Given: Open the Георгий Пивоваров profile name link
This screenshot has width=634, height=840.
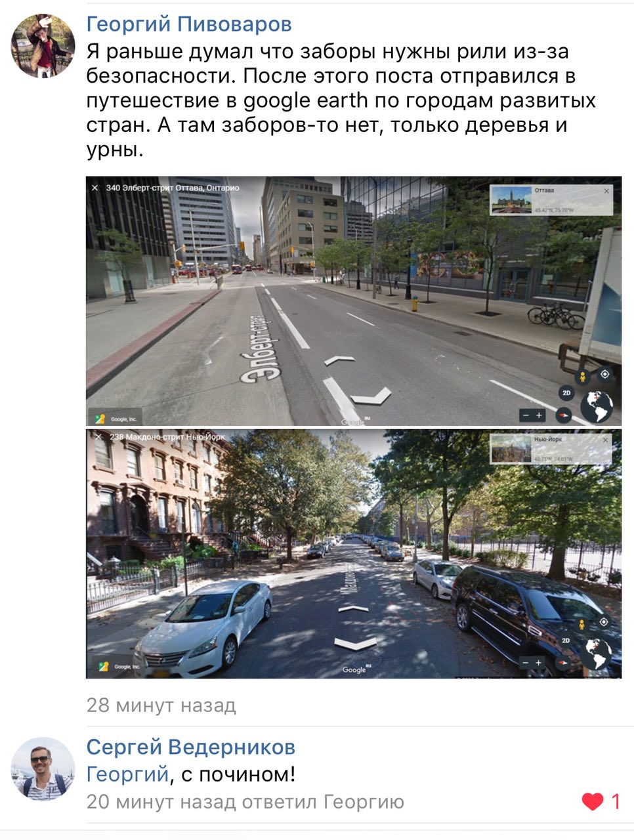Looking at the screenshot, I should pos(189,24).
